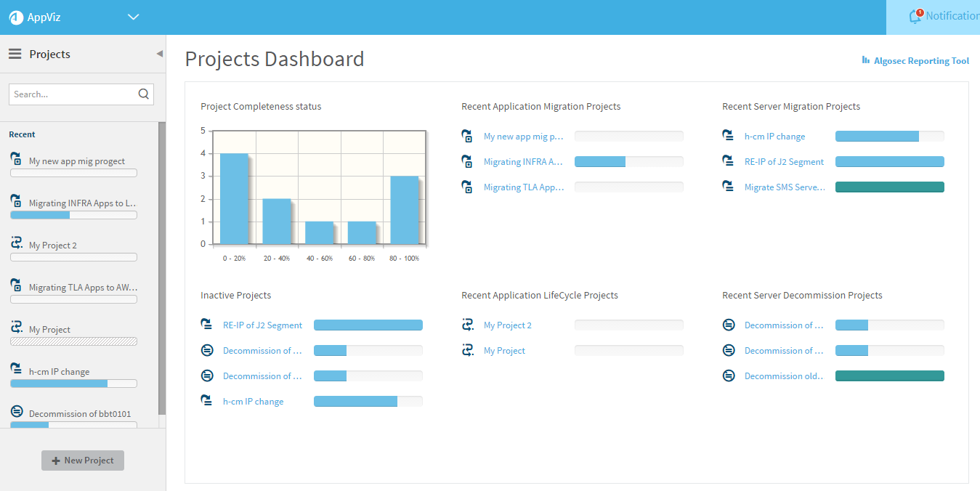Open the AppViz application switcher dropdown

pos(133,17)
